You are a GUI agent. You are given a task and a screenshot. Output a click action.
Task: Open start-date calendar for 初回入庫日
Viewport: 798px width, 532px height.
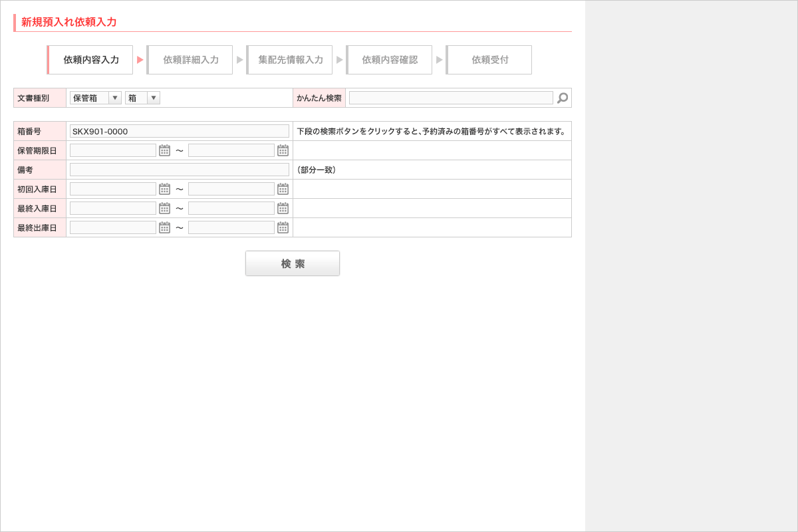click(164, 189)
